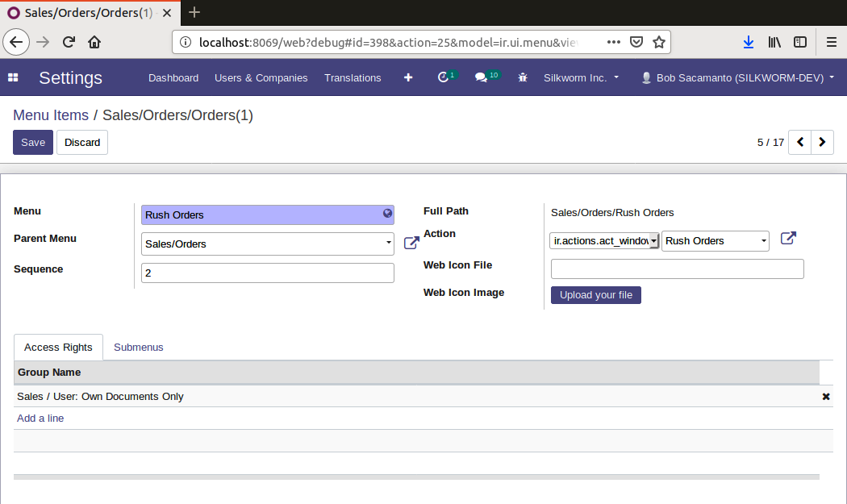Open the browser library icon

[x=774, y=42]
